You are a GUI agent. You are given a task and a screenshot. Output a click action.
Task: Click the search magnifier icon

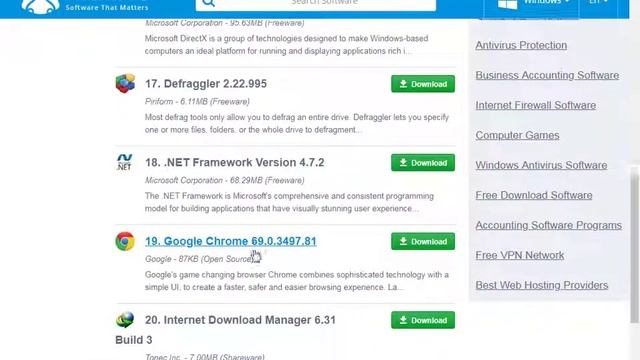tap(208, 3)
